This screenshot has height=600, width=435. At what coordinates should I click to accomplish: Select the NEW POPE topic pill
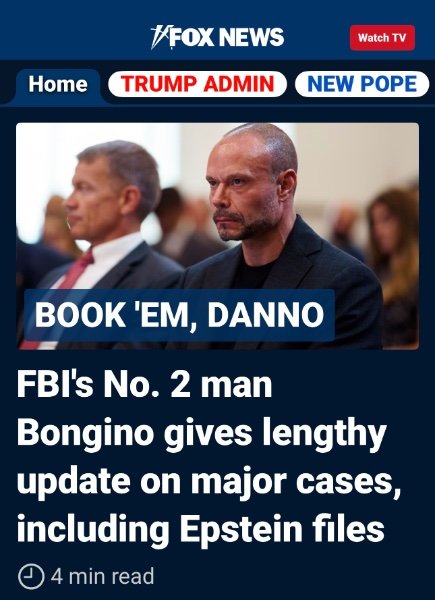tap(362, 84)
